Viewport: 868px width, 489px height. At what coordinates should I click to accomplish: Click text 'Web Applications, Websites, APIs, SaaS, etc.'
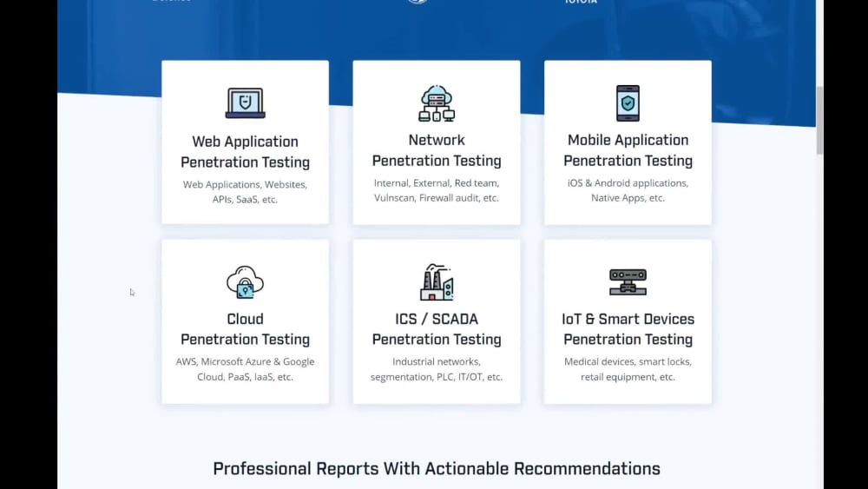click(246, 192)
